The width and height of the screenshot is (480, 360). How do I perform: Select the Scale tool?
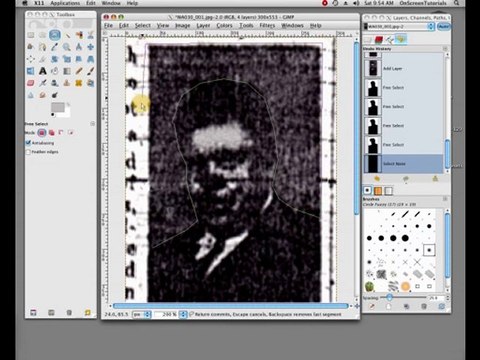pyautogui.click(x=67, y=59)
